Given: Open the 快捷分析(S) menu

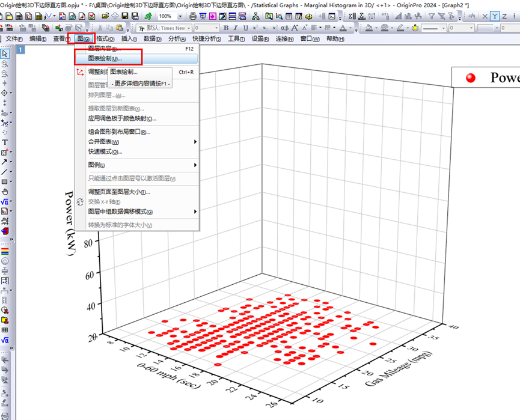Looking at the screenshot, I should [207, 39].
